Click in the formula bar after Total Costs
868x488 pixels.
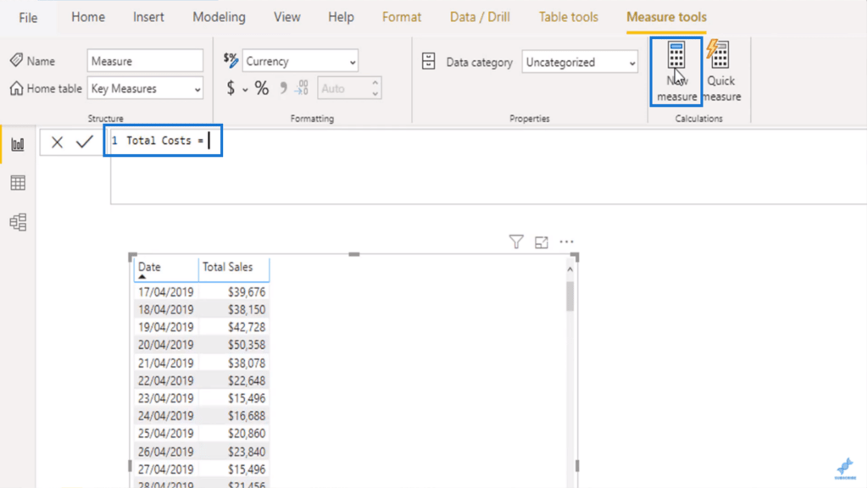pyautogui.click(x=210, y=141)
